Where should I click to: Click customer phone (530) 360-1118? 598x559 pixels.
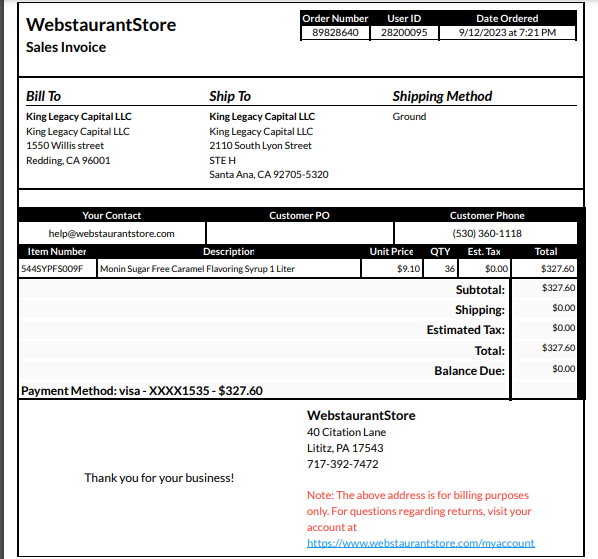tap(487, 233)
